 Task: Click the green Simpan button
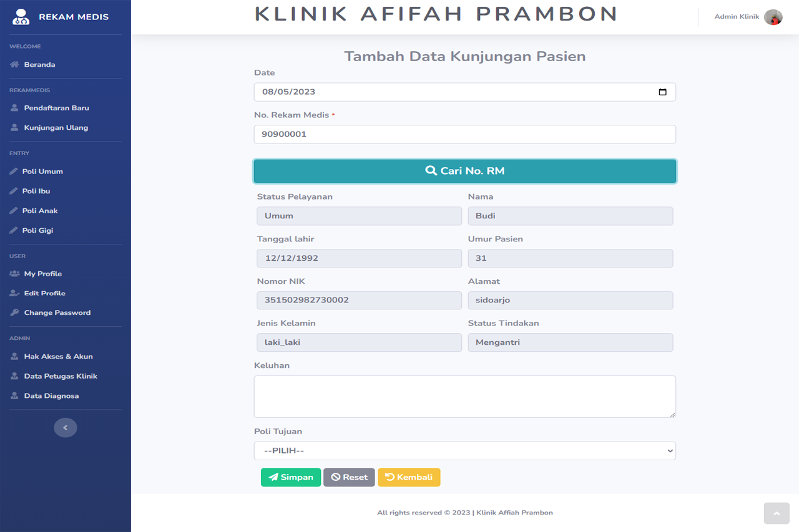[x=291, y=477]
